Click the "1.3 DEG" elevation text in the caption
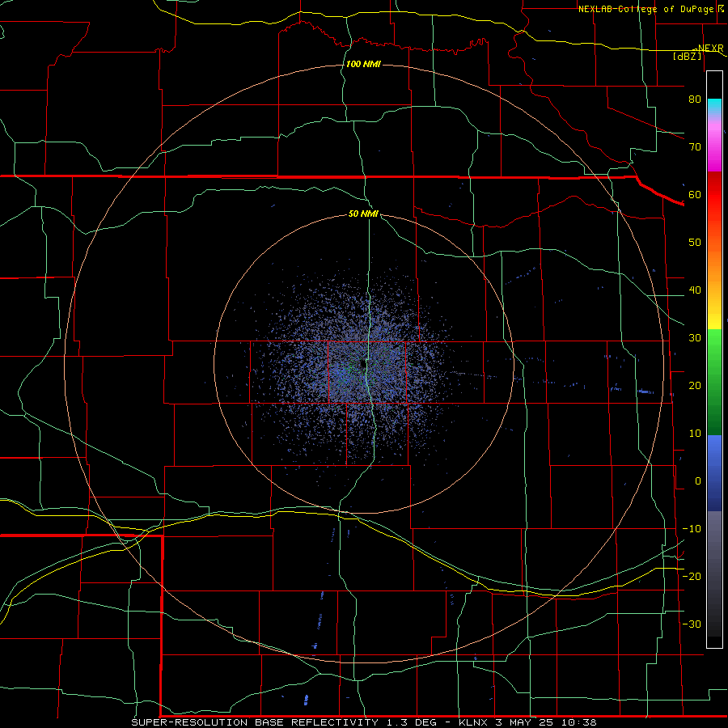 click(412, 722)
